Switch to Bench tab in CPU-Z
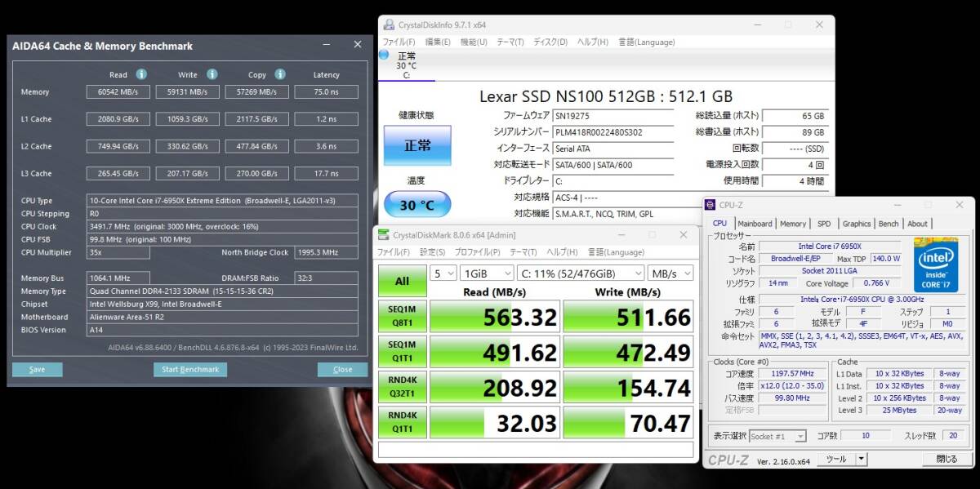 pyautogui.click(x=889, y=223)
